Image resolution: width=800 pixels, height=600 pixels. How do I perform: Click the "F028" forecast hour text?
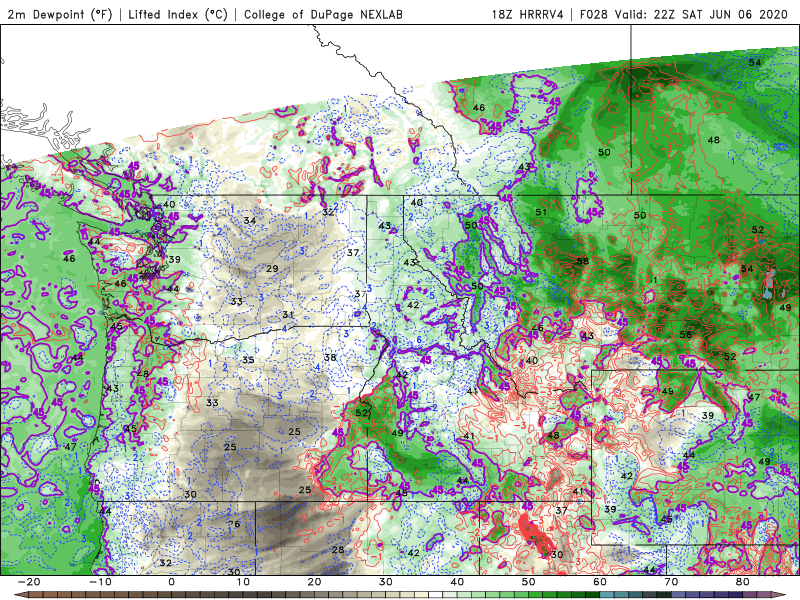[594, 14]
